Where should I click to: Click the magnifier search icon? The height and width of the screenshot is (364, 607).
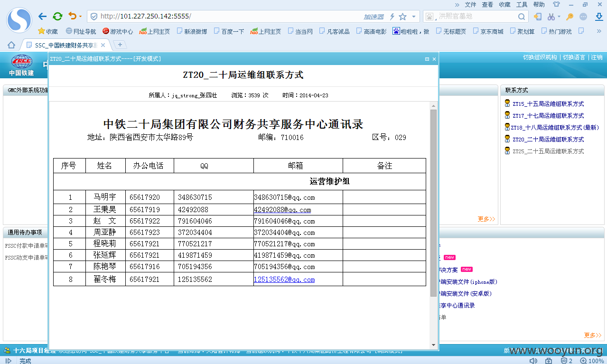pyautogui.click(x=522, y=17)
